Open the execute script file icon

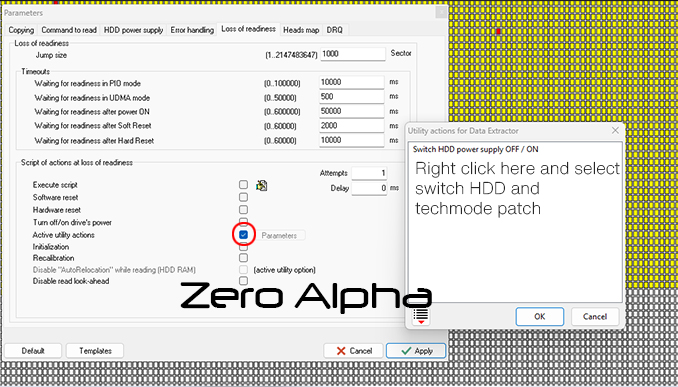coord(262,186)
